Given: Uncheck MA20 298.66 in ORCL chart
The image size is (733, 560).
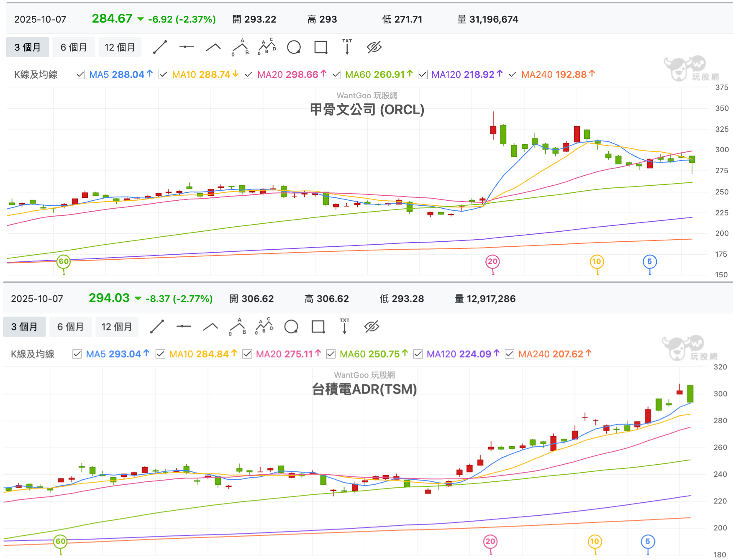Looking at the screenshot, I should [x=249, y=74].
